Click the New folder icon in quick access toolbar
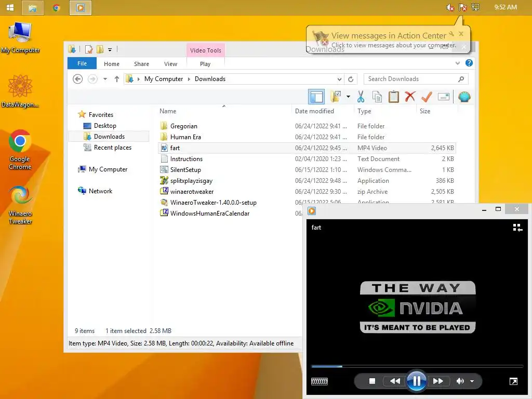 [100, 49]
